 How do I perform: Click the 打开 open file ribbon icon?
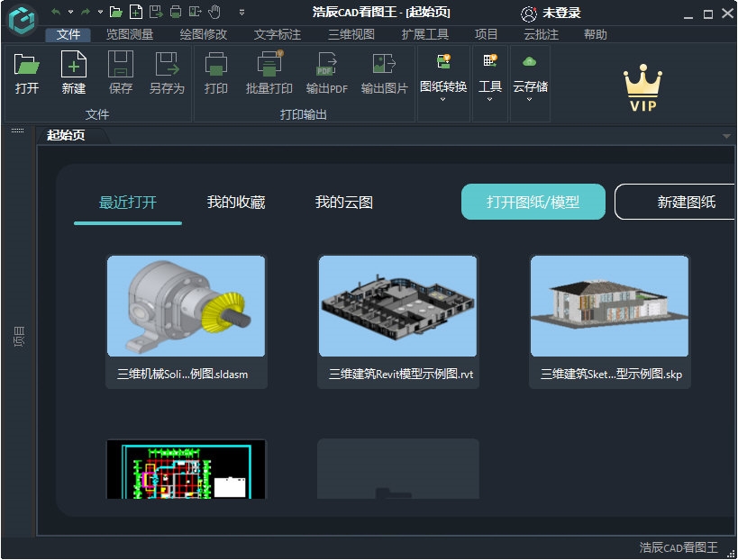pyautogui.click(x=27, y=73)
